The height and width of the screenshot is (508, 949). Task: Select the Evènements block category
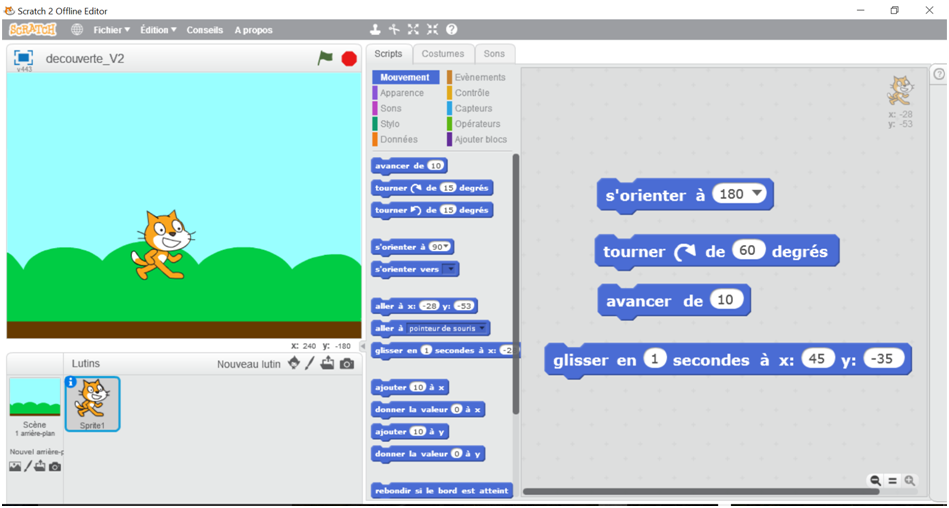tap(479, 77)
